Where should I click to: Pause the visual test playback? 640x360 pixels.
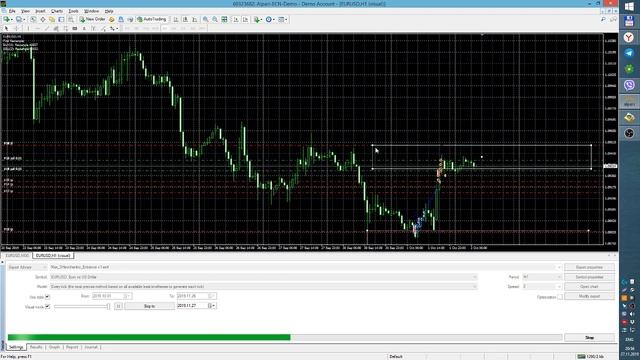pos(118,306)
